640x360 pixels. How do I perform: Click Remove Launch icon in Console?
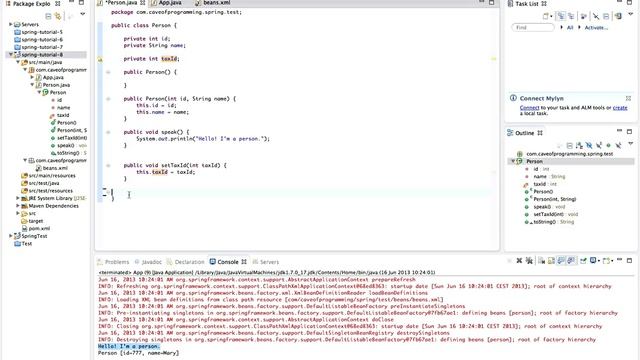(x=519, y=260)
